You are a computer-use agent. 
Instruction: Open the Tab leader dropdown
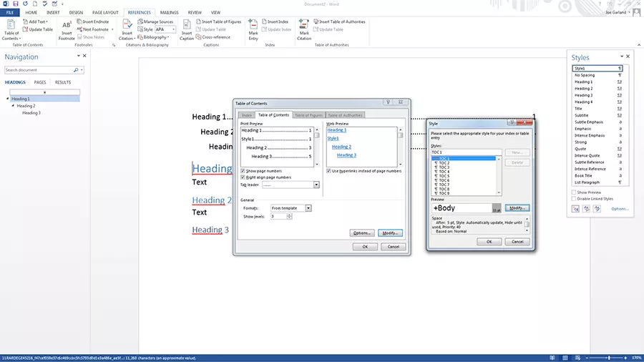[x=316, y=185]
